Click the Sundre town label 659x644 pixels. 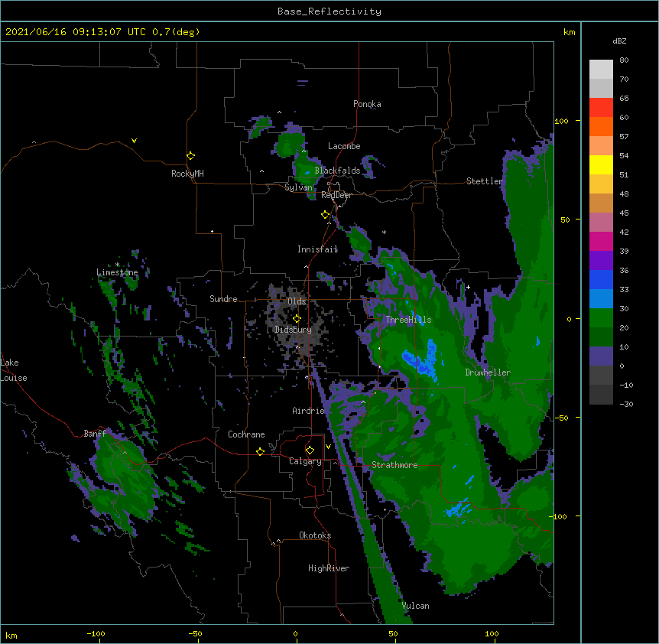point(223,299)
